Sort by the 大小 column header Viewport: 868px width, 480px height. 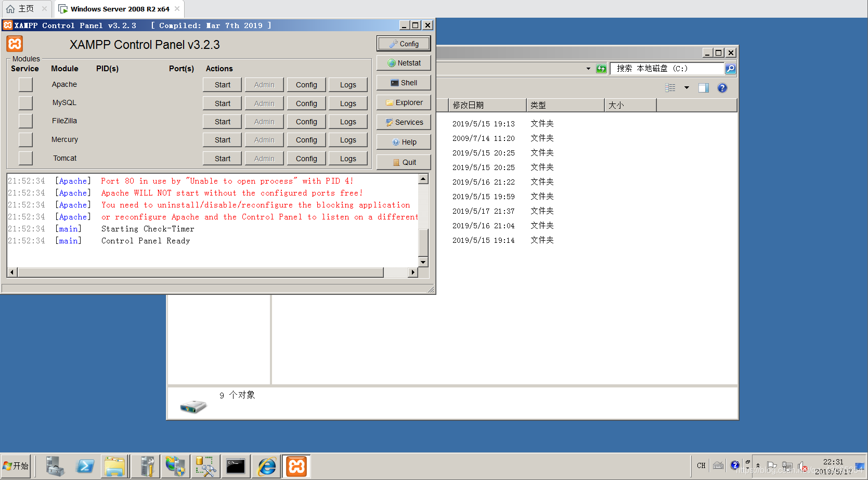[x=630, y=105]
